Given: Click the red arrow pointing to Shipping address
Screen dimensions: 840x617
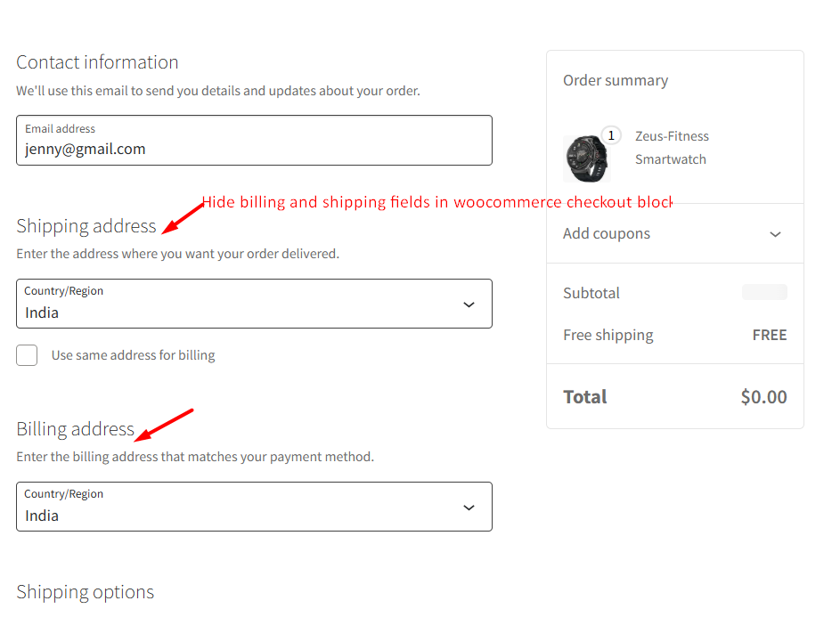Looking at the screenshot, I should coord(183,217).
